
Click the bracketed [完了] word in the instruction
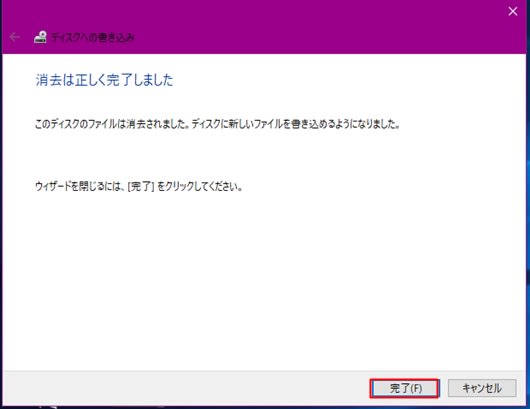[x=141, y=186]
